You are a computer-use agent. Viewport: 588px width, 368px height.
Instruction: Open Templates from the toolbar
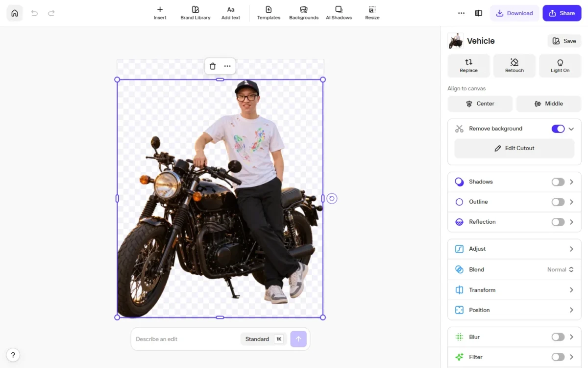[x=269, y=13]
